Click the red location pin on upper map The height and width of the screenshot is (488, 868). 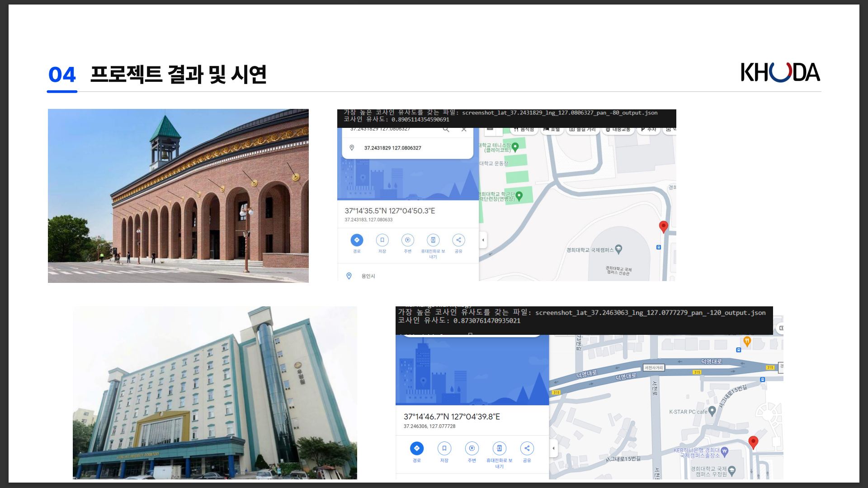663,226
